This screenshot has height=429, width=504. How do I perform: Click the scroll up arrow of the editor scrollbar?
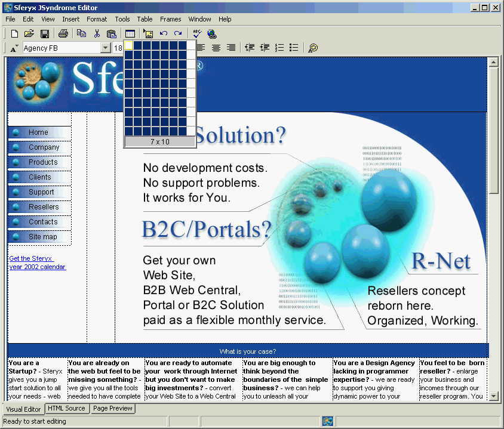493,62
